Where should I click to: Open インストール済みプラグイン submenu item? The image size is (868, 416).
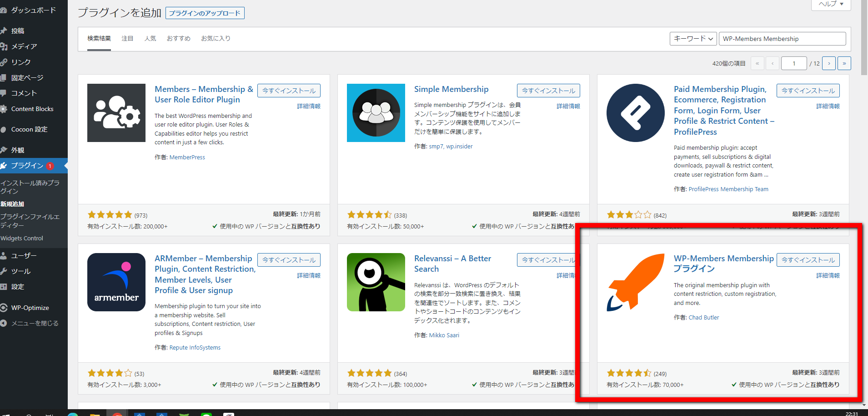click(x=30, y=187)
